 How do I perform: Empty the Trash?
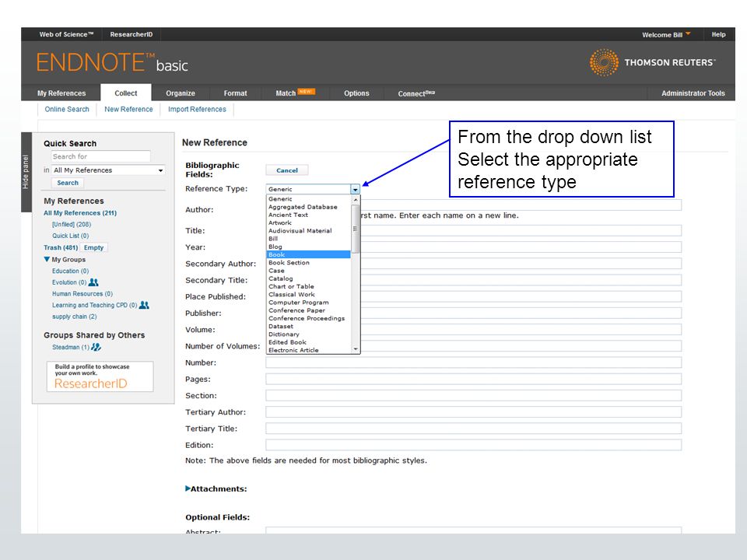point(93,247)
